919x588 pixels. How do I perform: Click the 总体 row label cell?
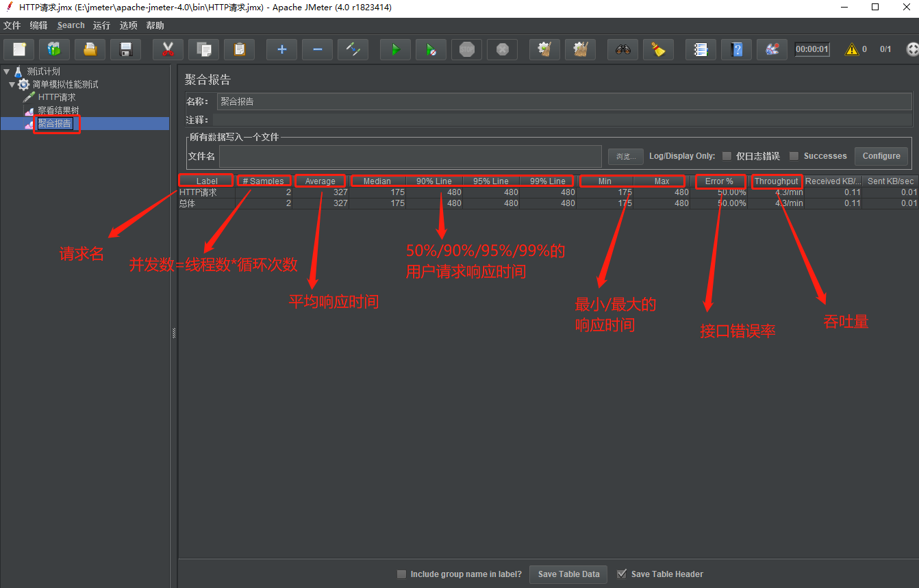pos(207,203)
